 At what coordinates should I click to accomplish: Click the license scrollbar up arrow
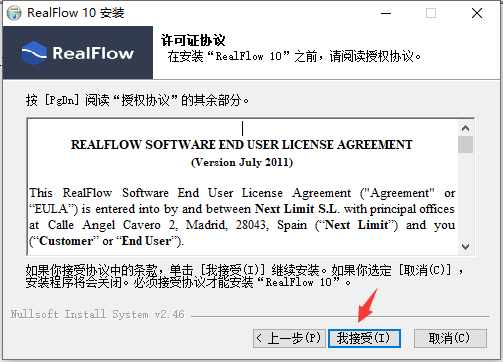coord(465,128)
